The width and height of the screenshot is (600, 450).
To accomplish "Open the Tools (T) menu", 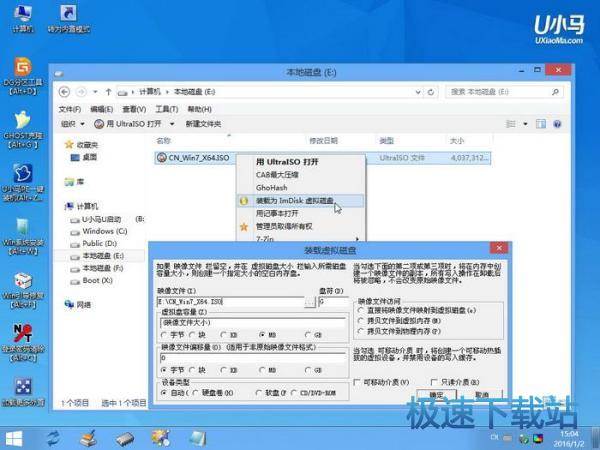I will (166, 109).
